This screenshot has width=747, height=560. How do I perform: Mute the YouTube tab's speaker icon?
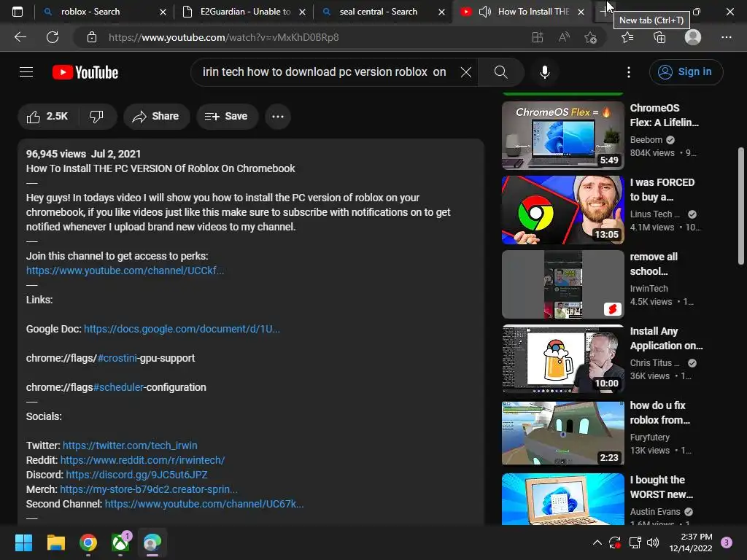pyautogui.click(x=484, y=12)
